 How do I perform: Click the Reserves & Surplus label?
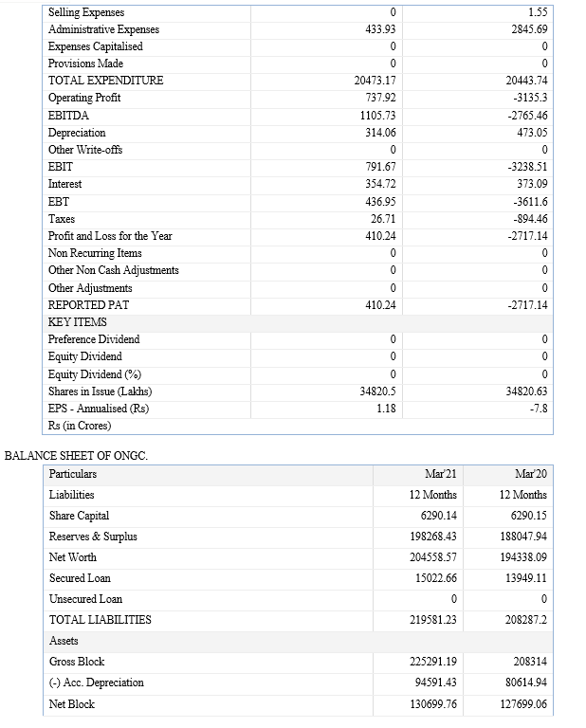93,537
